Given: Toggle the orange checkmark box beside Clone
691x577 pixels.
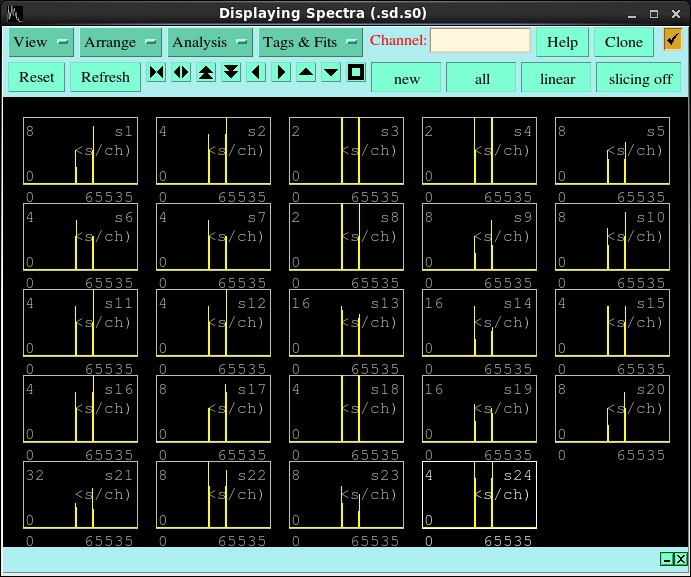Looking at the screenshot, I should click(x=672, y=40).
